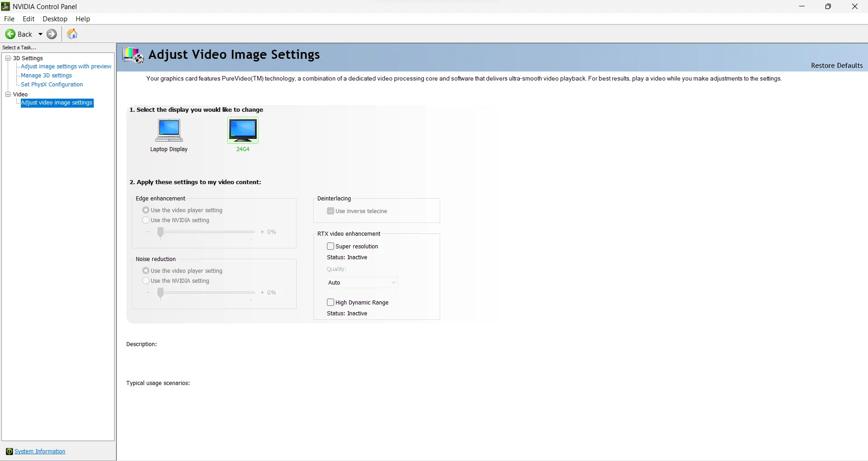Screen dimensions: 868x461
Task: Click the Restore Defaults link
Action: click(x=837, y=66)
